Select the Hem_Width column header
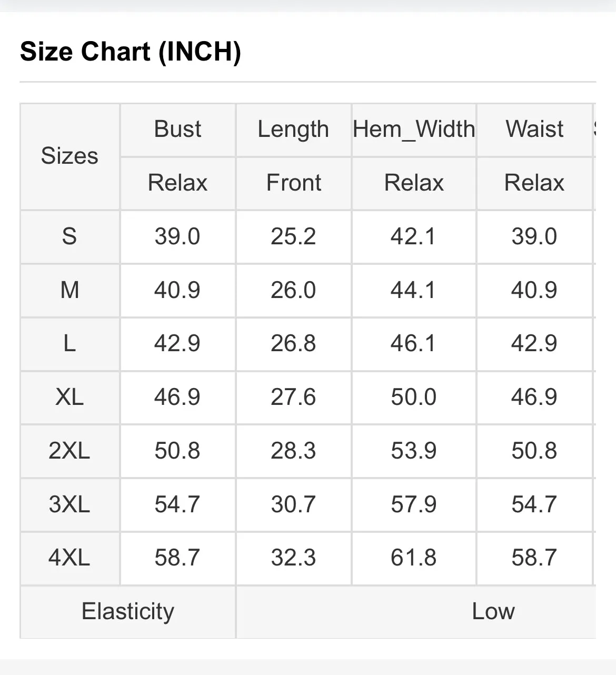This screenshot has height=675, width=616. (414, 130)
